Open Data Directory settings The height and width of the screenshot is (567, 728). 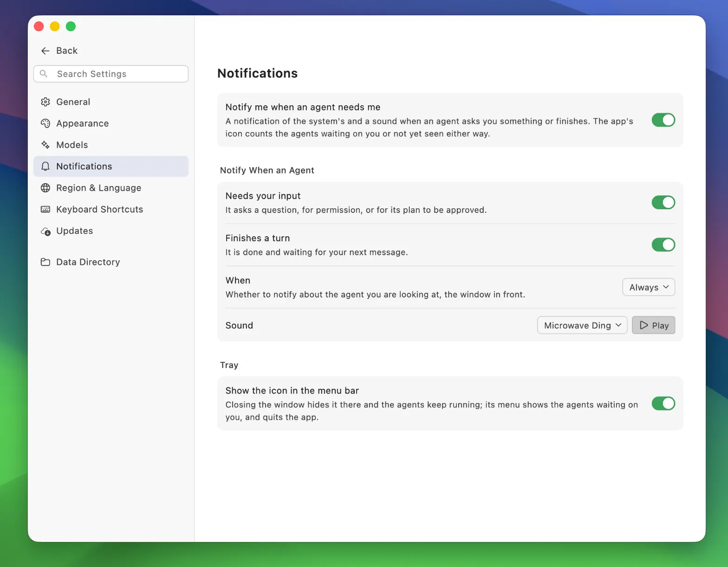click(x=111, y=262)
